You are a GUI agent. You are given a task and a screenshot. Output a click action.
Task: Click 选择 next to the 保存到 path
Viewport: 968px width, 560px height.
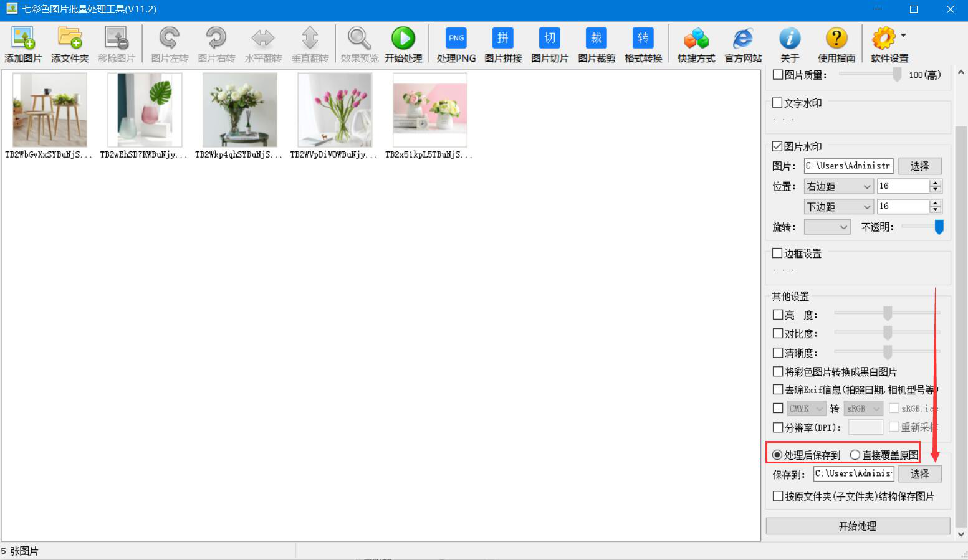click(x=919, y=474)
